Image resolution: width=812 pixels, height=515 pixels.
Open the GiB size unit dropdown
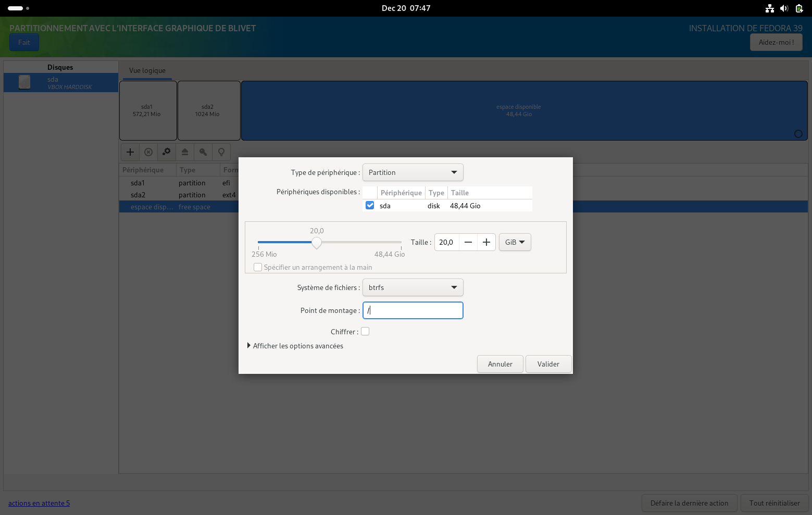coord(515,242)
